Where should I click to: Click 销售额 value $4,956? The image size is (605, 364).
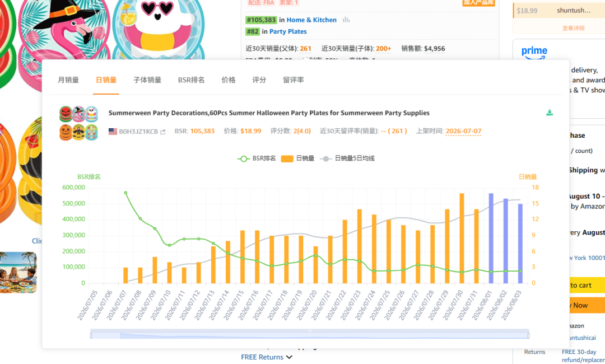point(435,49)
